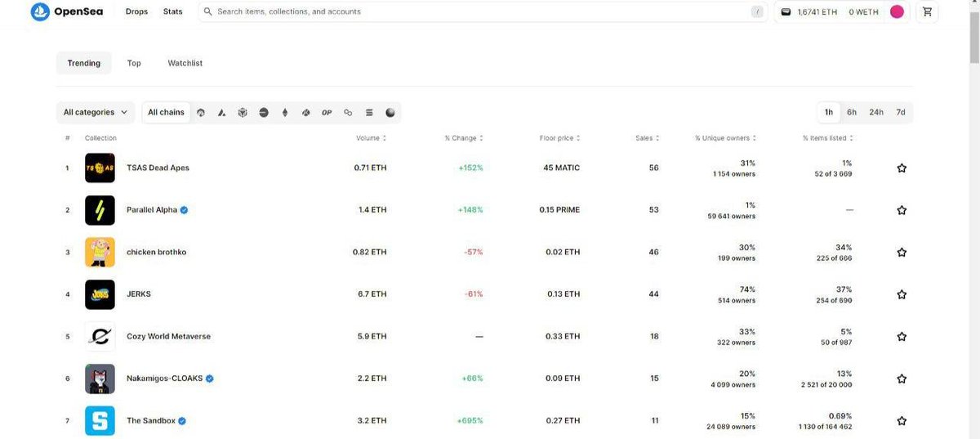Image resolution: width=980 pixels, height=439 pixels.
Task: Open the Watchlist tab
Action: coord(185,63)
